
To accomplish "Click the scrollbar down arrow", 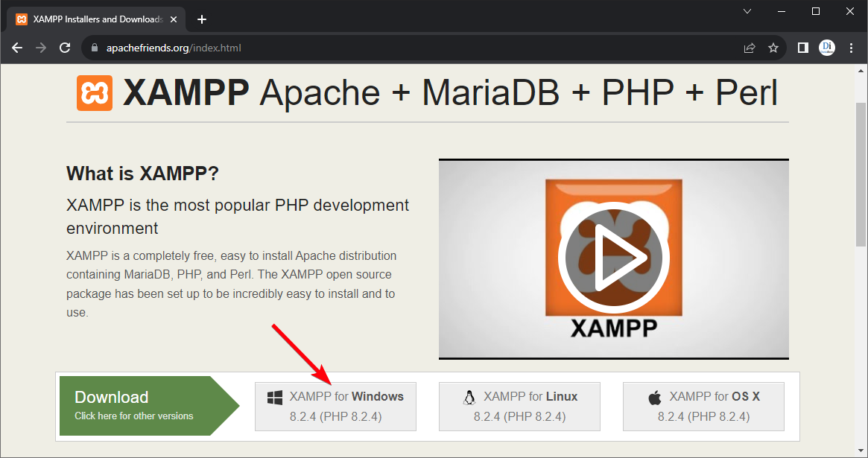I will click(x=861, y=451).
